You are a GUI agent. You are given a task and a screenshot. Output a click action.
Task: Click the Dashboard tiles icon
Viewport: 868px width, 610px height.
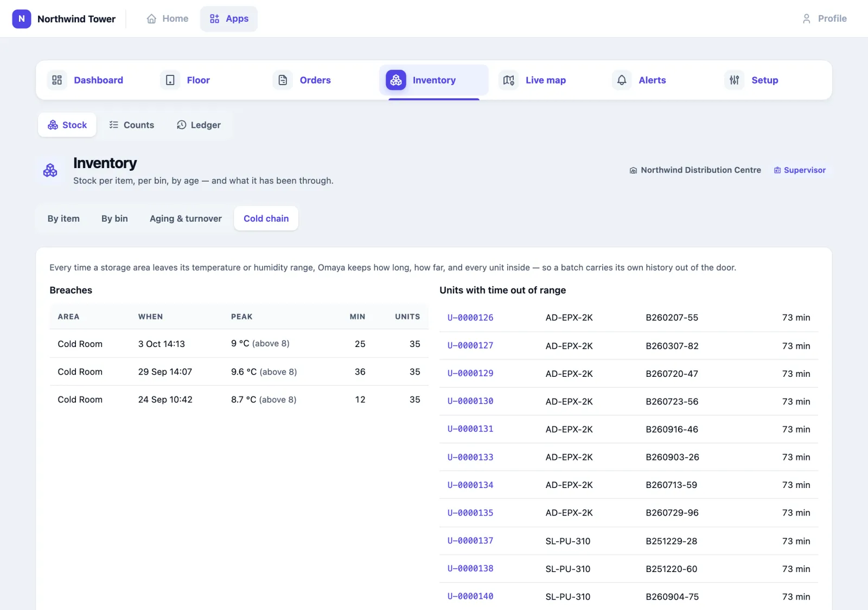[x=57, y=80]
